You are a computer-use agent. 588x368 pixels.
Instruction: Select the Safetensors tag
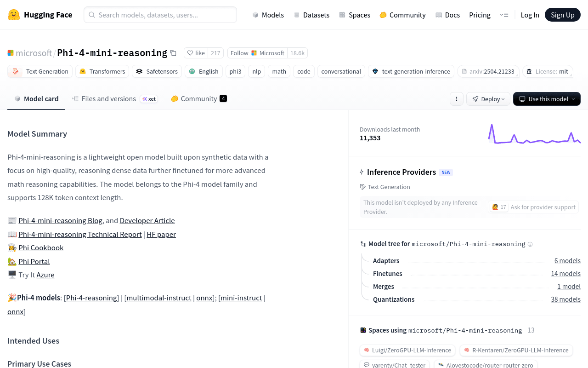[157, 71]
